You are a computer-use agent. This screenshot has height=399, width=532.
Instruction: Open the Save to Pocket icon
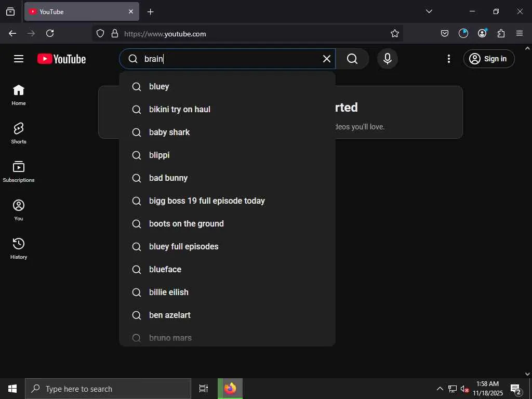(445, 33)
